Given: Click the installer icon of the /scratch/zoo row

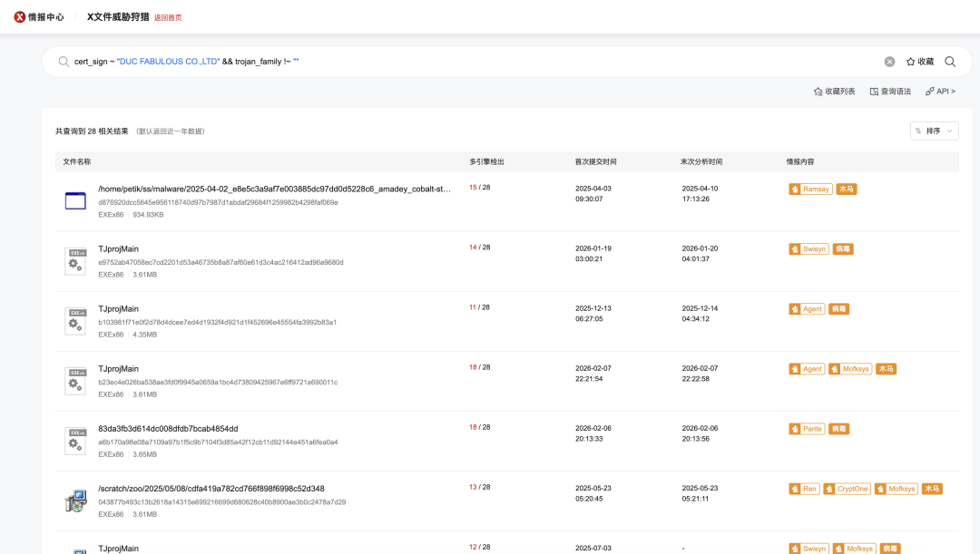Looking at the screenshot, I should (75, 501).
